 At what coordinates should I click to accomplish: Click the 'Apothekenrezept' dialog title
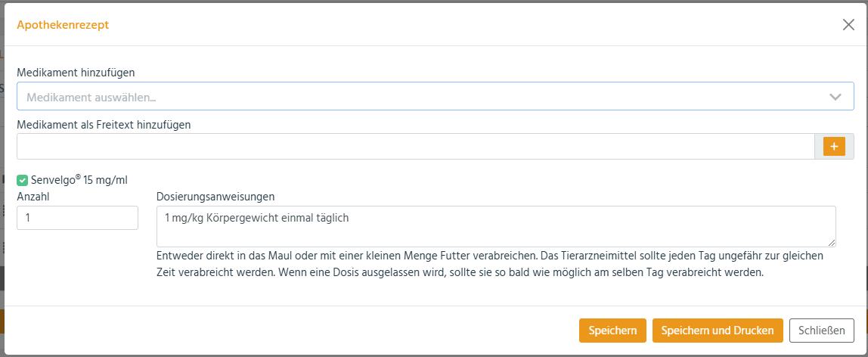pyautogui.click(x=63, y=25)
